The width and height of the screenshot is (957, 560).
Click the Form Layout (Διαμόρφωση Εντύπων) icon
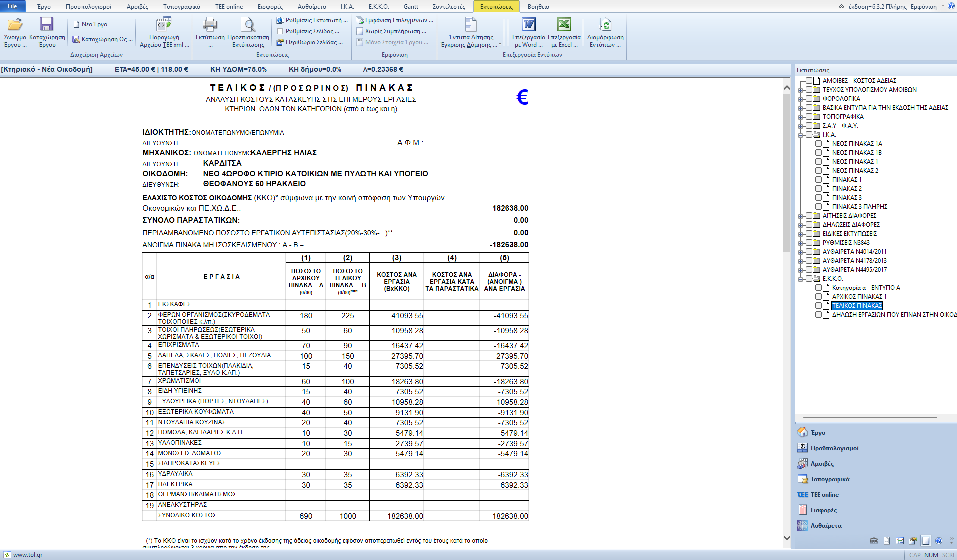tap(605, 25)
